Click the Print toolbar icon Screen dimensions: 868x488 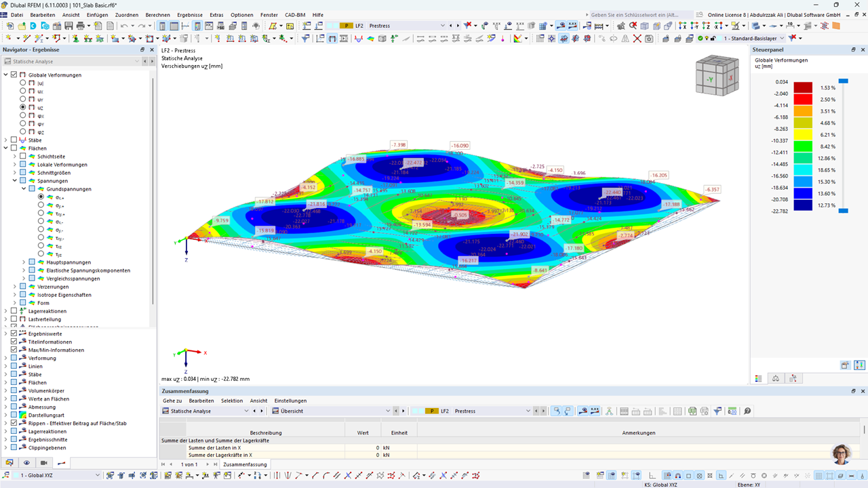[x=80, y=26]
